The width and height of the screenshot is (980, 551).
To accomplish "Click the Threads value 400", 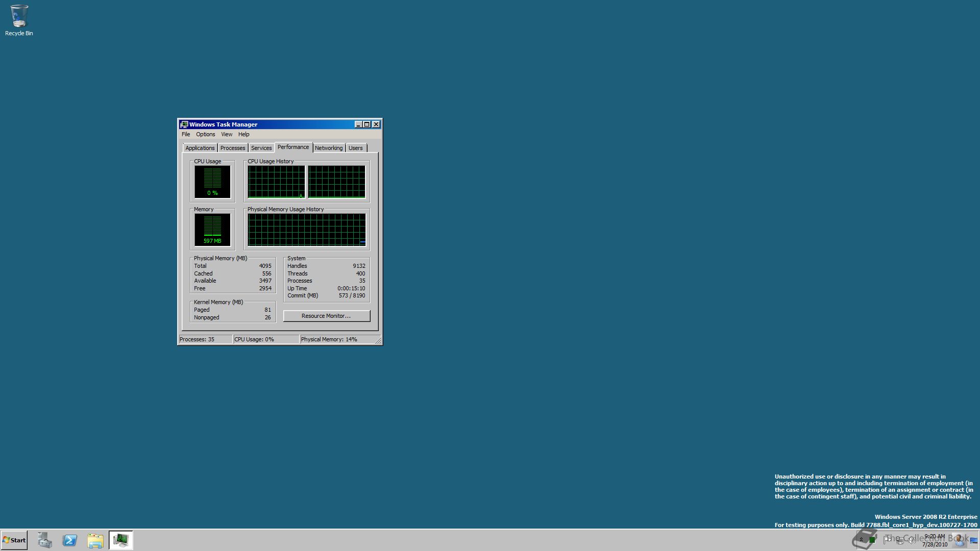I will (x=360, y=273).
